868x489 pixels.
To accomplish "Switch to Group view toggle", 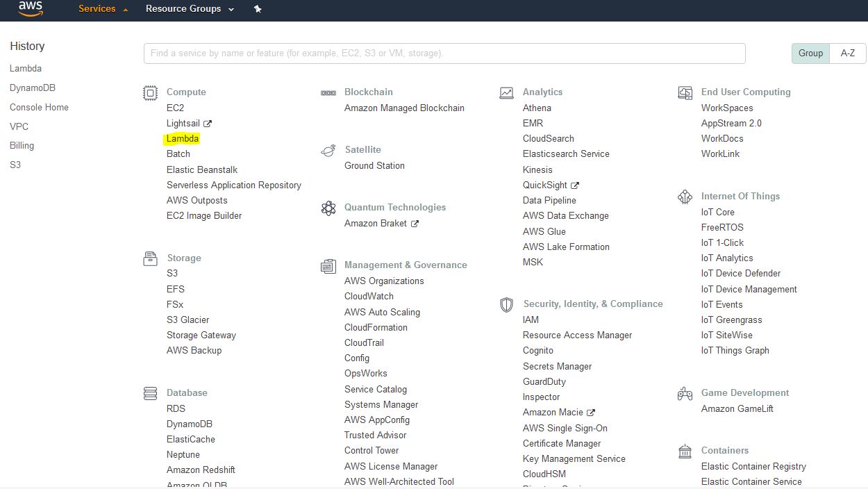I will (x=810, y=53).
